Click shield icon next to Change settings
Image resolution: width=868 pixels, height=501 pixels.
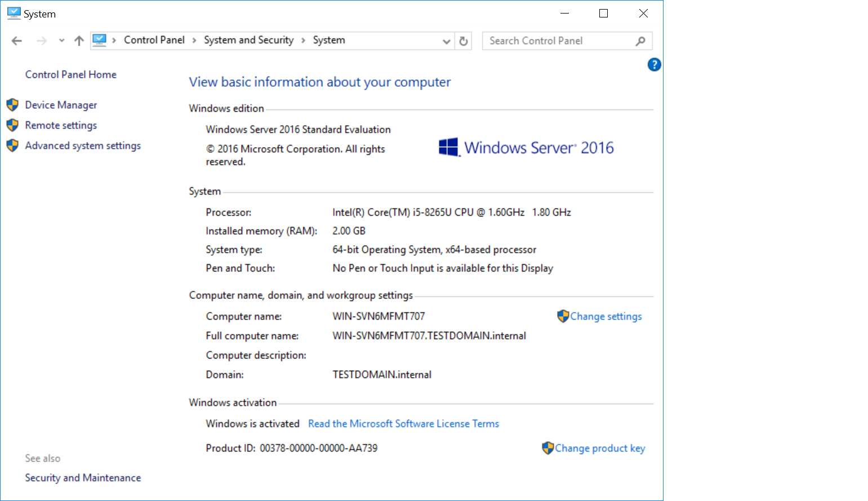[563, 316]
